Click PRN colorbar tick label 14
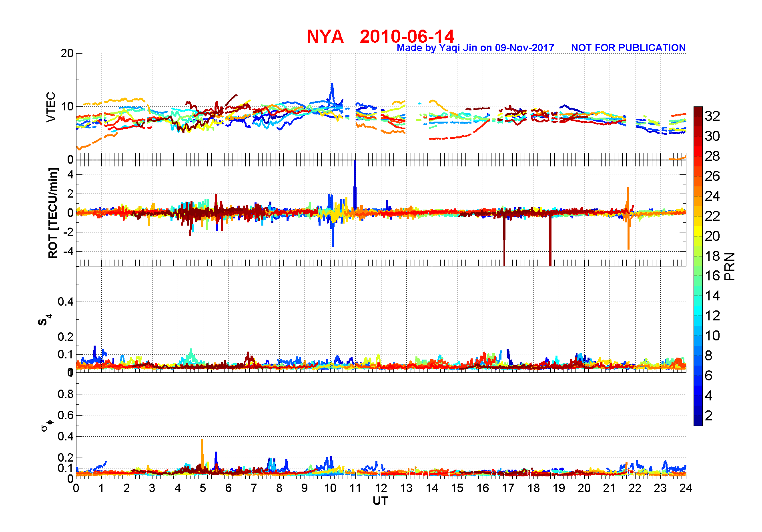762x532 pixels. click(712, 296)
